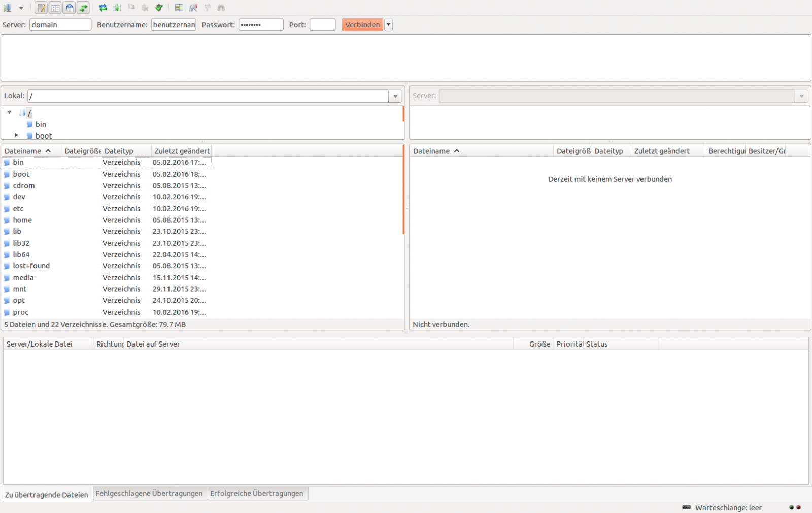Click the Verbinden button

pos(362,25)
